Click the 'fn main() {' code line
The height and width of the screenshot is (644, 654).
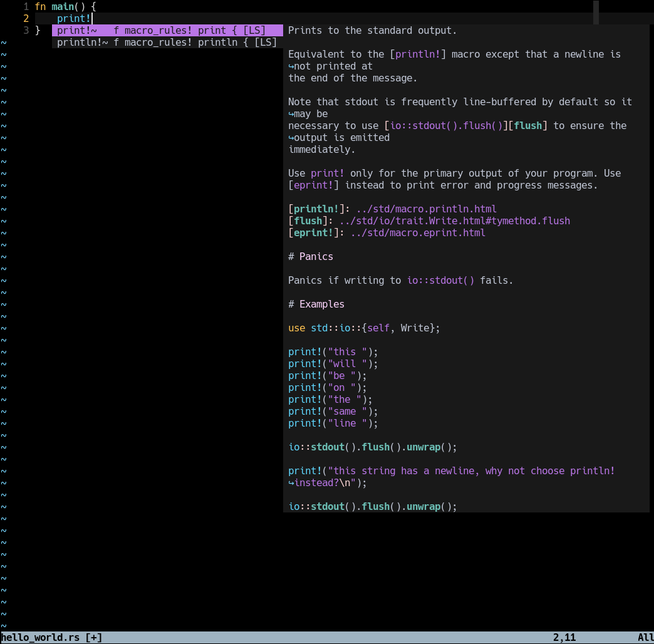coord(66,7)
